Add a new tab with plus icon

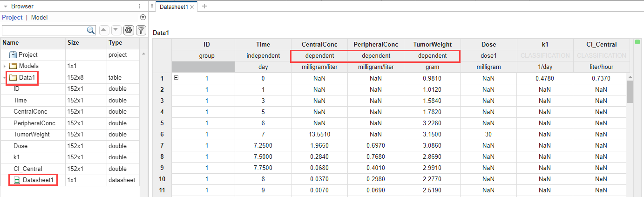[x=204, y=7]
